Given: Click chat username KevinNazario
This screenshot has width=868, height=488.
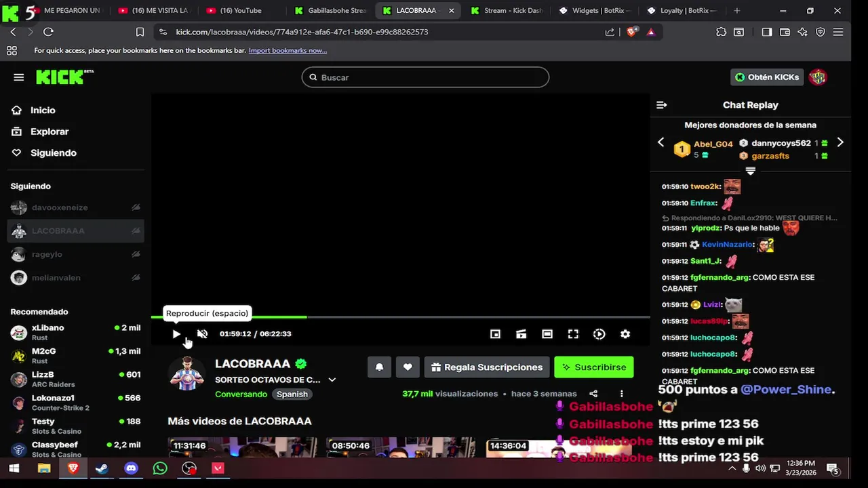Looking at the screenshot, I should tap(727, 245).
